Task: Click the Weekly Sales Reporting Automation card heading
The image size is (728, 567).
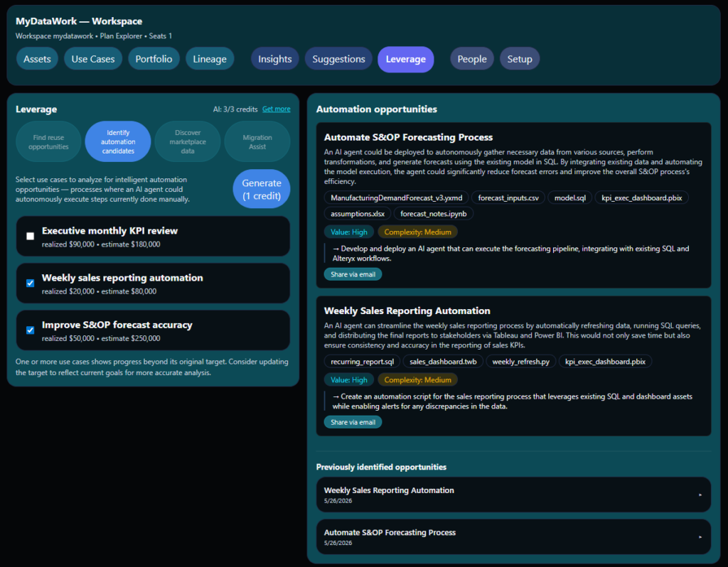Action: point(407,311)
